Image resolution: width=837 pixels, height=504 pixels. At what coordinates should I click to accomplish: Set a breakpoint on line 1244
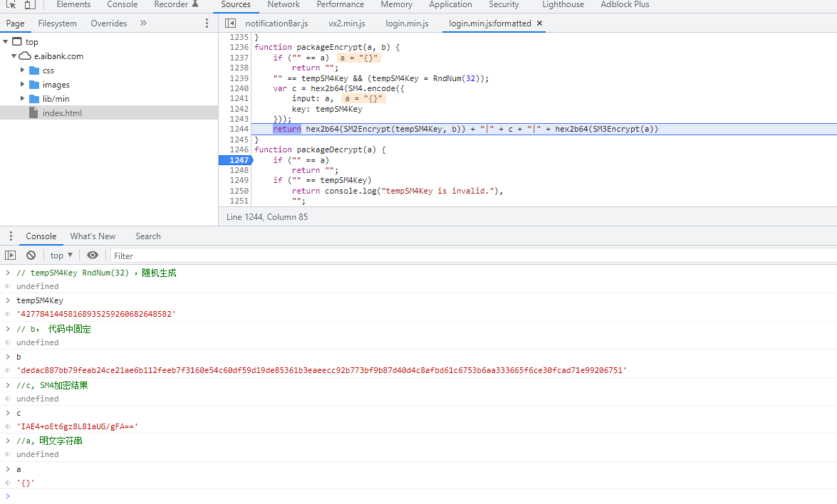(239, 129)
